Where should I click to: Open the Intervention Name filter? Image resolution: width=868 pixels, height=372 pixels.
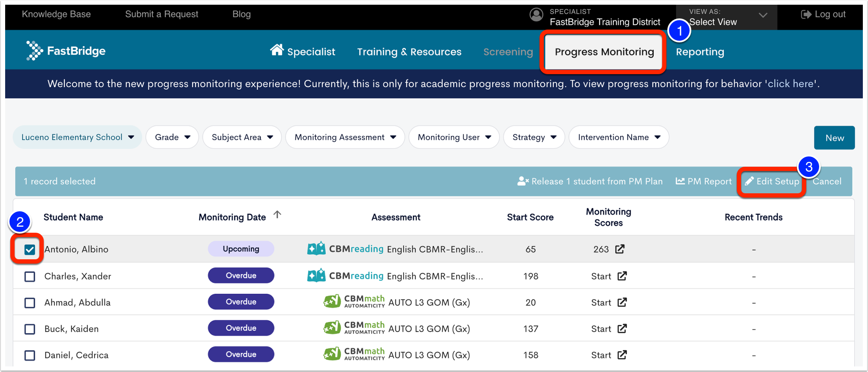point(619,137)
